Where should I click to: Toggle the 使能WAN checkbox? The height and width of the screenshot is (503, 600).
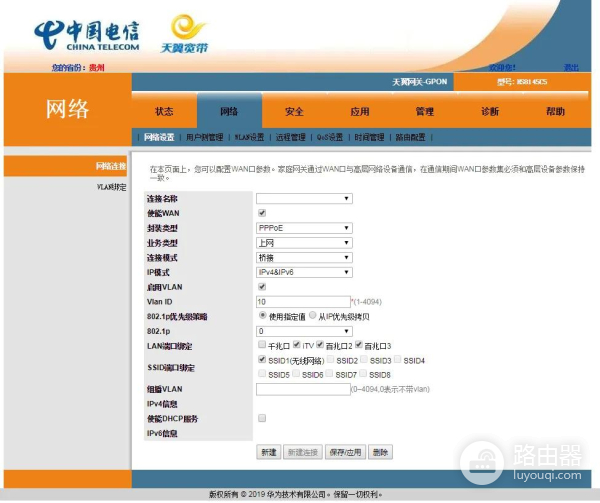pos(262,213)
